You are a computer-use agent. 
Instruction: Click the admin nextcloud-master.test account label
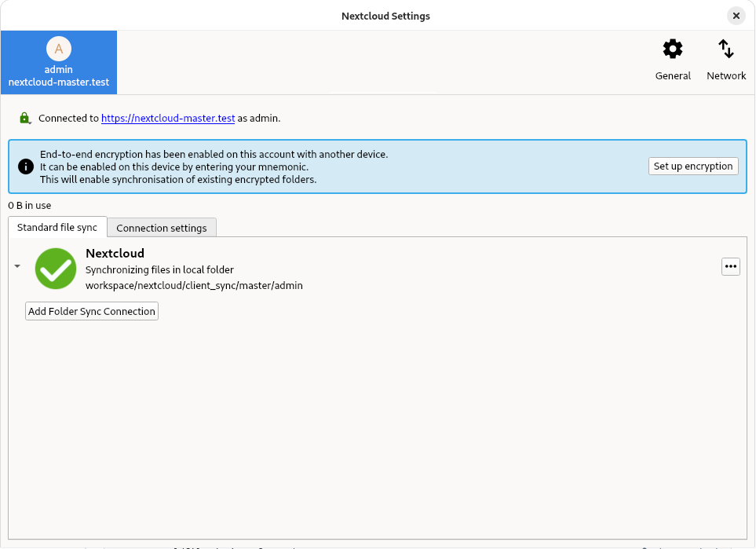click(59, 76)
